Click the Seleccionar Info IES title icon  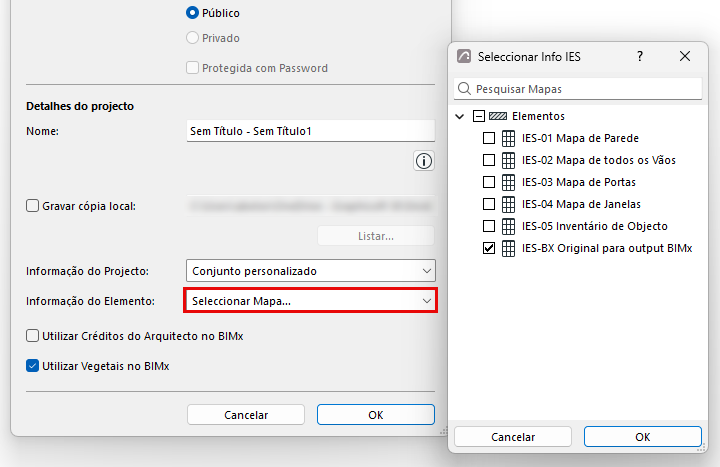pyautogui.click(x=464, y=56)
